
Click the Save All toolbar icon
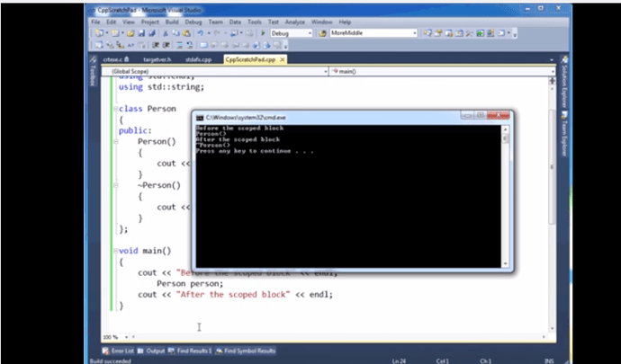point(152,33)
